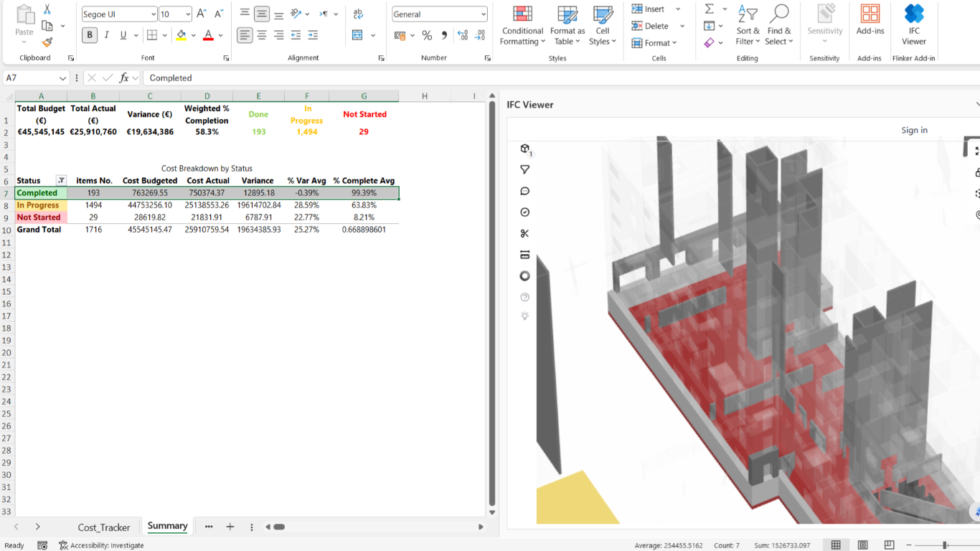Open the Delete cells menu

pos(657,26)
